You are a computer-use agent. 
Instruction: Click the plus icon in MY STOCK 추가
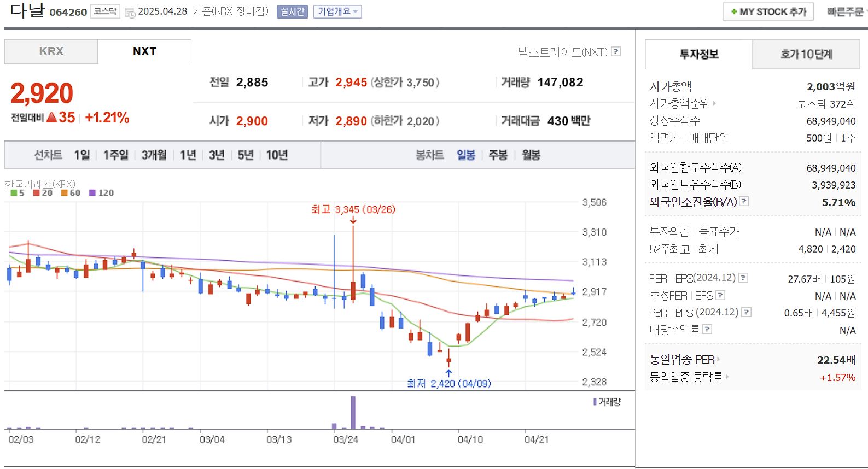[x=734, y=11]
